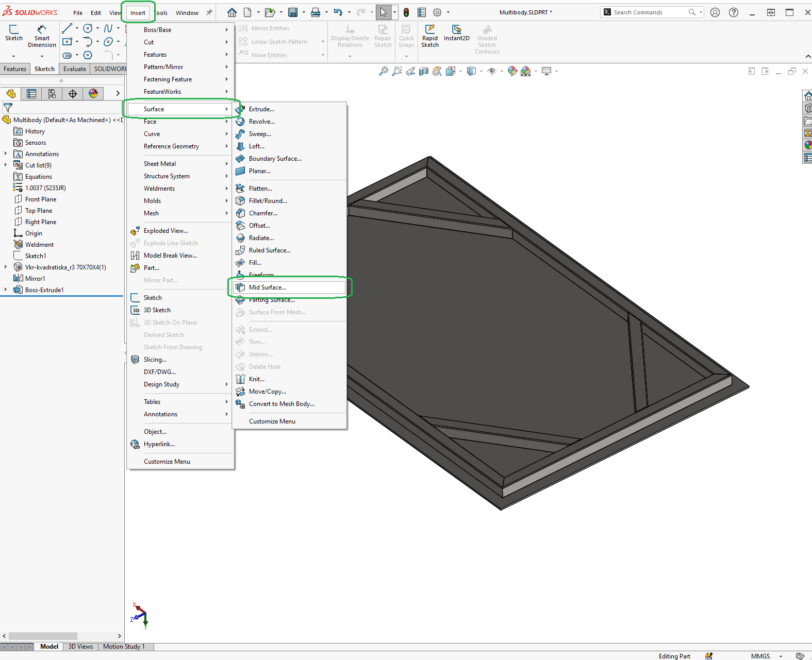Image resolution: width=812 pixels, height=660 pixels.
Task: Select the Home icon in the toolbar
Action: click(x=232, y=12)
